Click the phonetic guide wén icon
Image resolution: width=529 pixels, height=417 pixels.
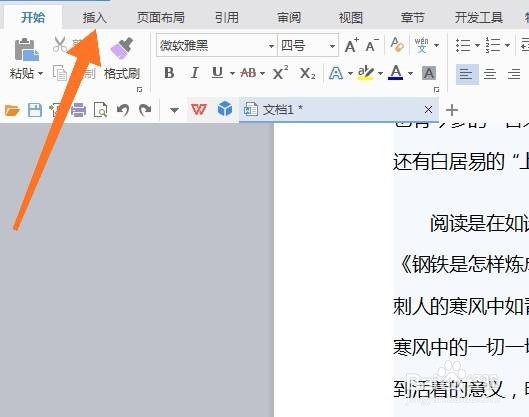click(x=421, y=45)
